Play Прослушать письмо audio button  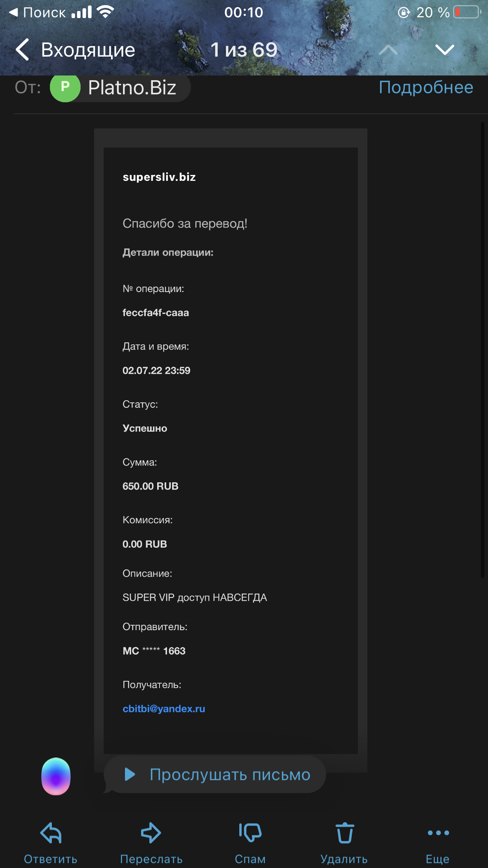click(215, 774)
